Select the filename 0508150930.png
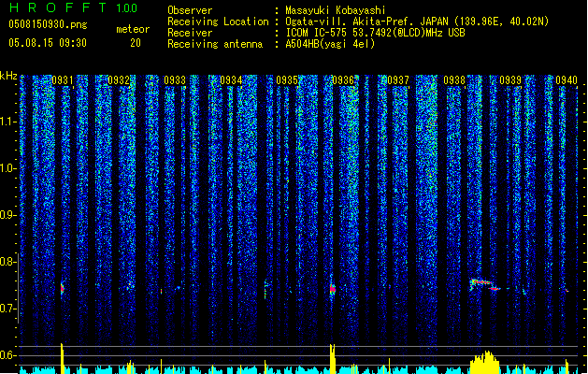This screenshot has height=374, width=588. [48, 24]
